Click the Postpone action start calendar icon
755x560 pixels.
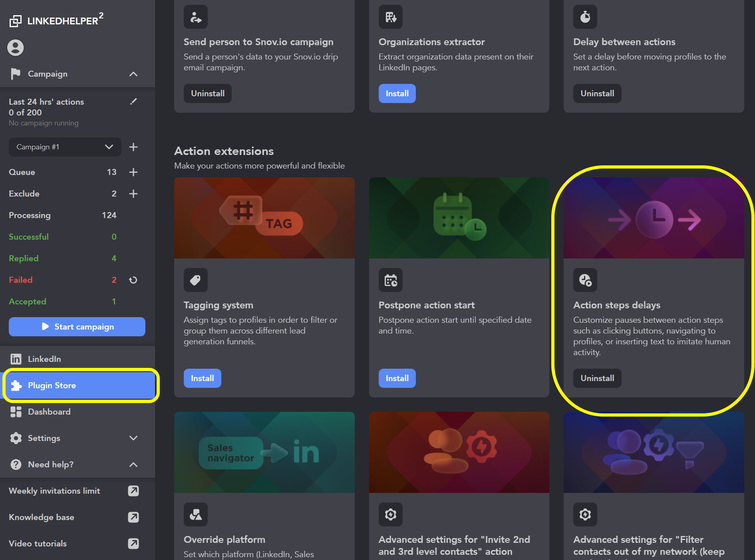point(391,280)
